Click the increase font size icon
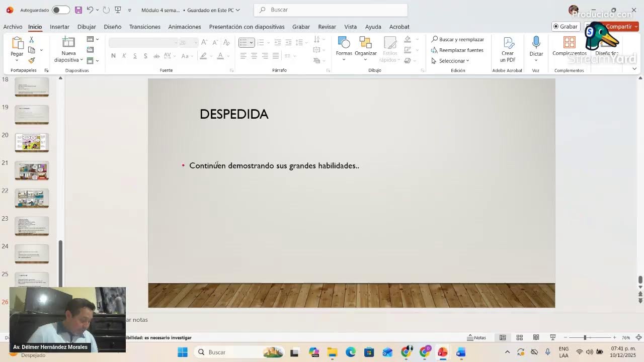 [x=204, y=42]
